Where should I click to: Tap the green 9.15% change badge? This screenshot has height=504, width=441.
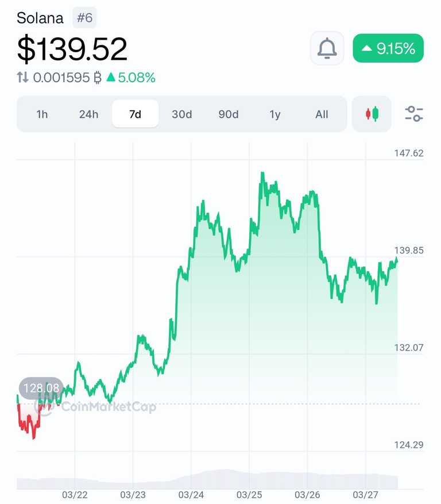point(388,48)
